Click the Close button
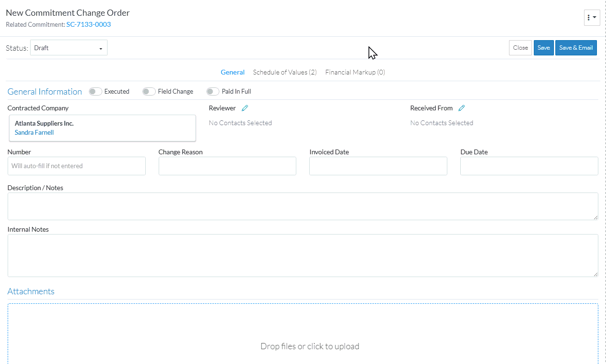This screenshot has width=606, height=364. (x=520, y=48)
